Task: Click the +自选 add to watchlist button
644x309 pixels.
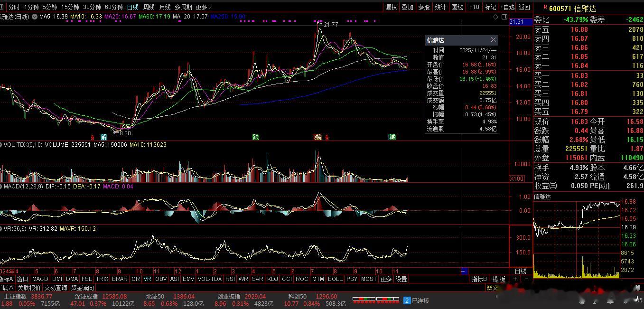Action: (x=507, y=7)
